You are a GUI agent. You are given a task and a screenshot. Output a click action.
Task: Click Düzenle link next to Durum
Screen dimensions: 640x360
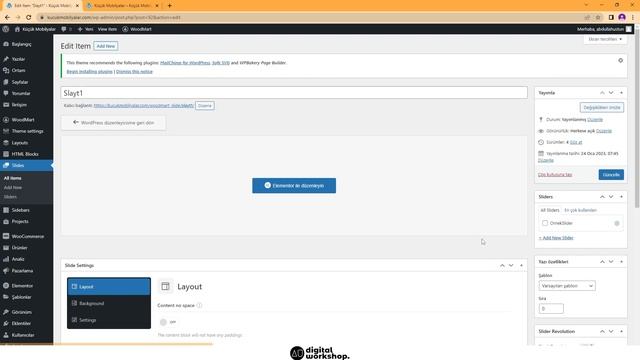pyautogui.click(x=595, y=120)
